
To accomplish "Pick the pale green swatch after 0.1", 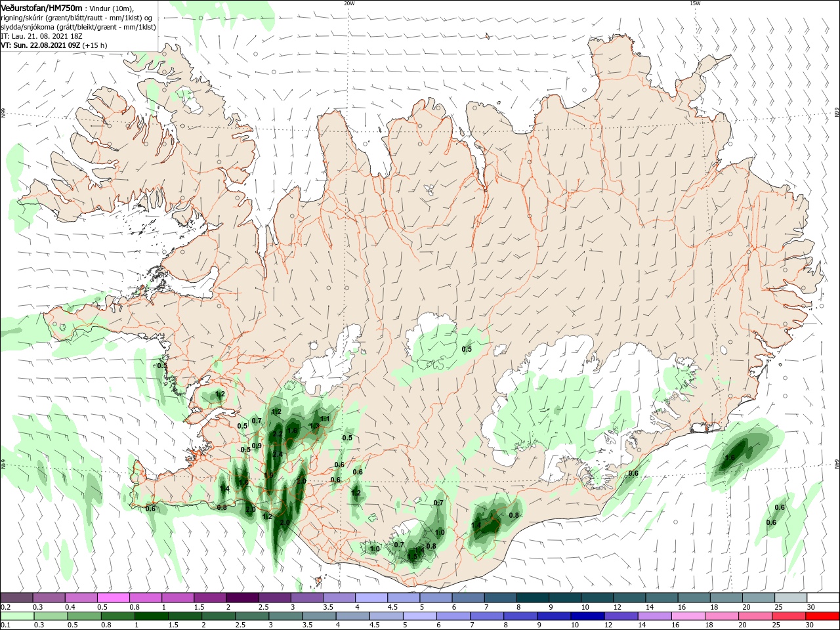I will [x=17, y=616].
